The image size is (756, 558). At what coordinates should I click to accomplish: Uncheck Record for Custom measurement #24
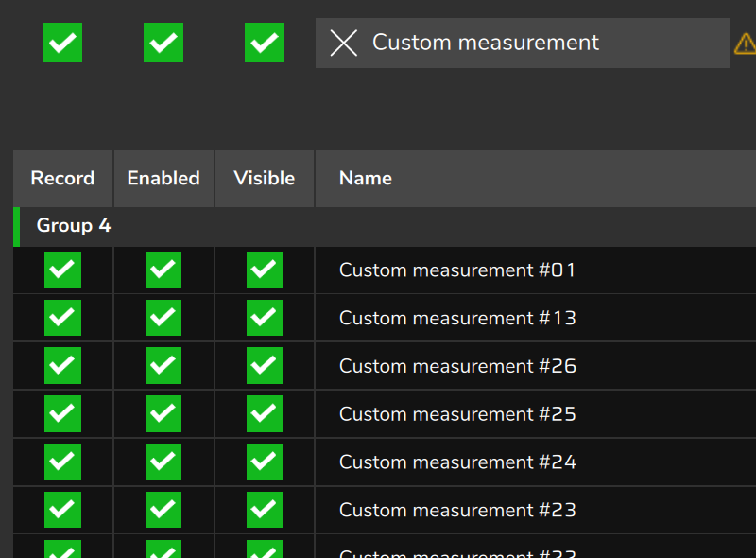pos(62,462)
